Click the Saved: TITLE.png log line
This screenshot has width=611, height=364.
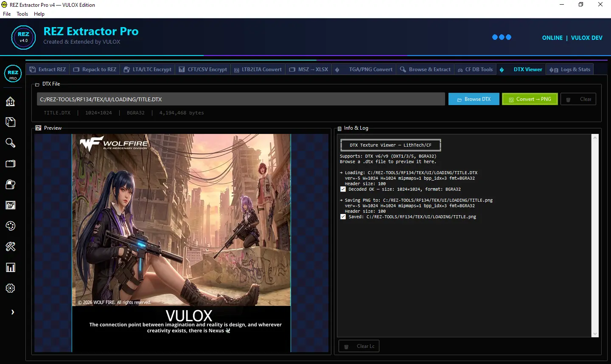tap(408, 217)
